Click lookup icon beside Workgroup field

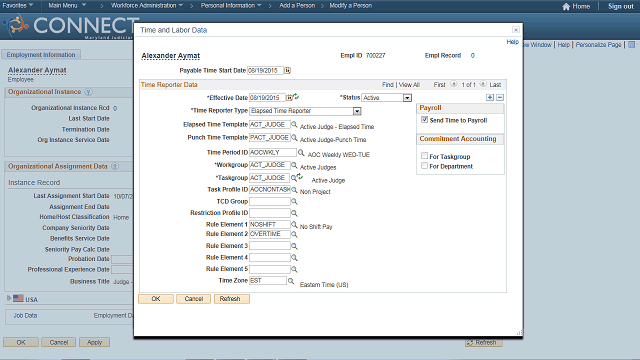[x=294, y=165]
